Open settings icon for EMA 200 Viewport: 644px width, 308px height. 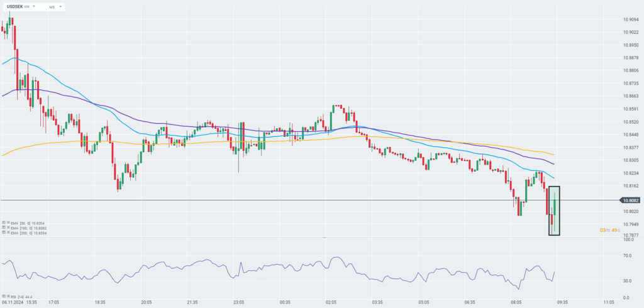(x=3, y=233)
